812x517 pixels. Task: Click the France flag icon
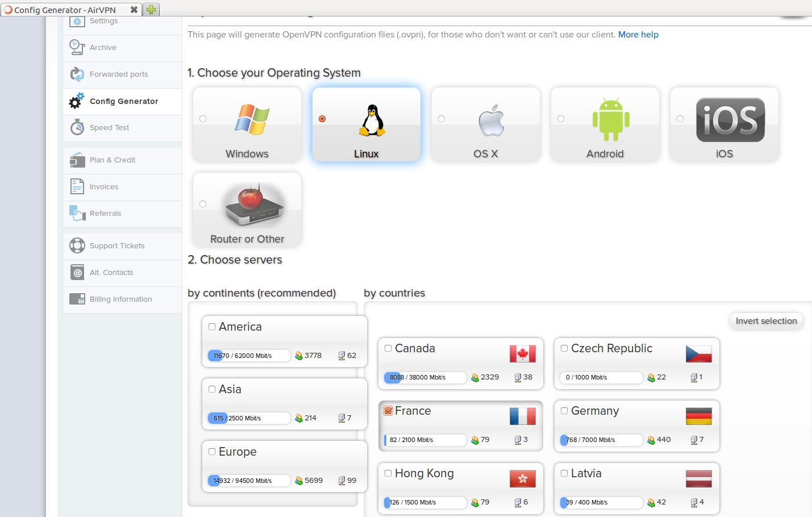pyautogui.click(x=523, y=416)
